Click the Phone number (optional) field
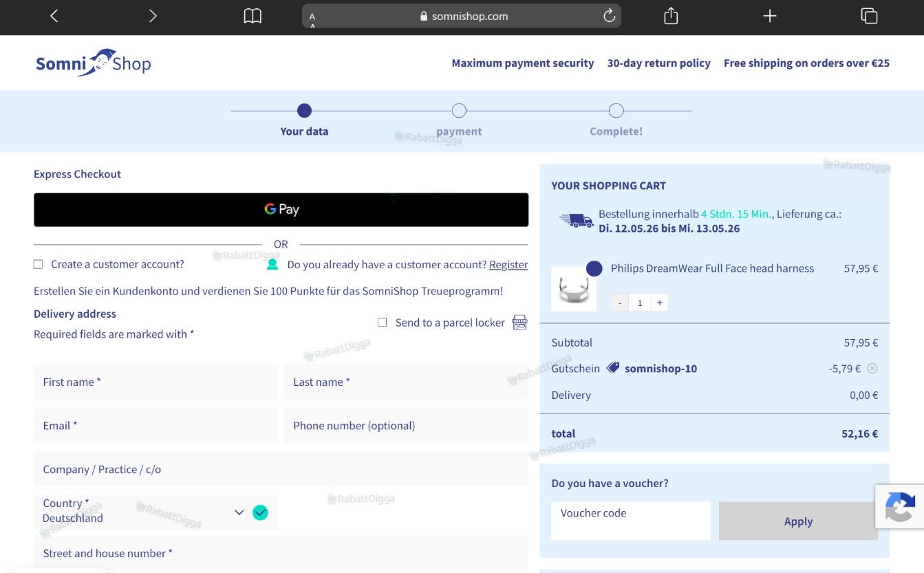Image resolution: width=924 pixels, height=573 pixels. (x=406, y=426)
